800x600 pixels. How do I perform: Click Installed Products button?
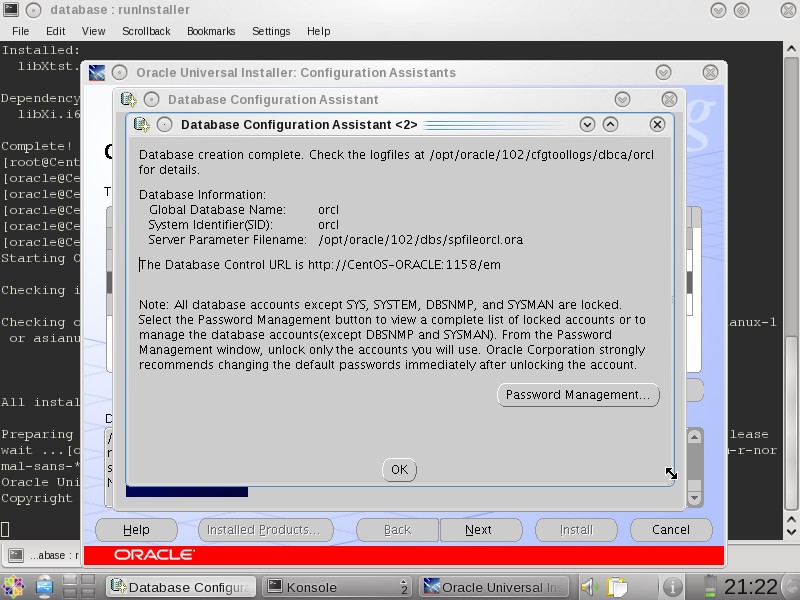tap(265, 530)
